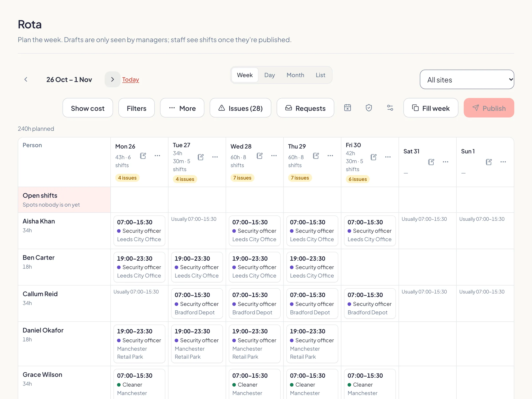Click the Sat 31 note edit icon

431,162
